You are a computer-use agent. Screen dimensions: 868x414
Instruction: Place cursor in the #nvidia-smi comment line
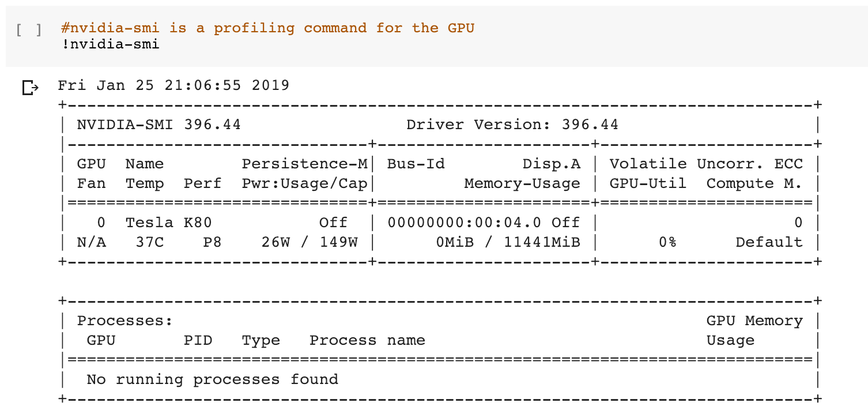[267, 28]
